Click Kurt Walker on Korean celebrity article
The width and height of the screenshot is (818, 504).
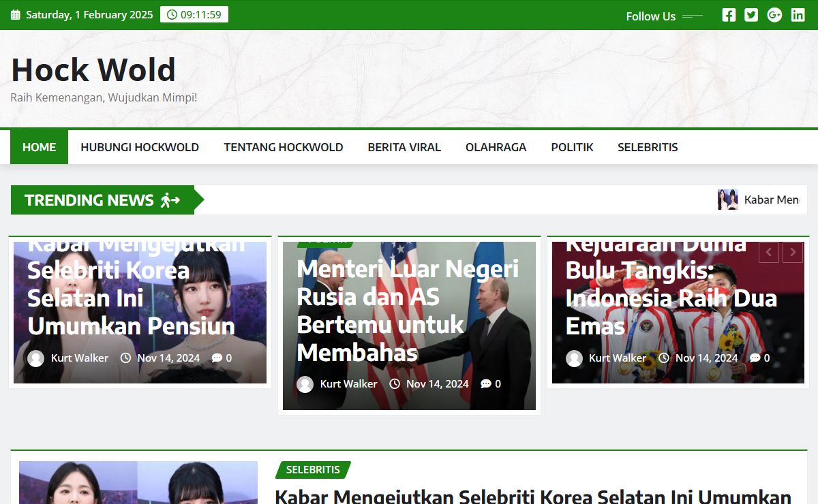coord(80,358)
